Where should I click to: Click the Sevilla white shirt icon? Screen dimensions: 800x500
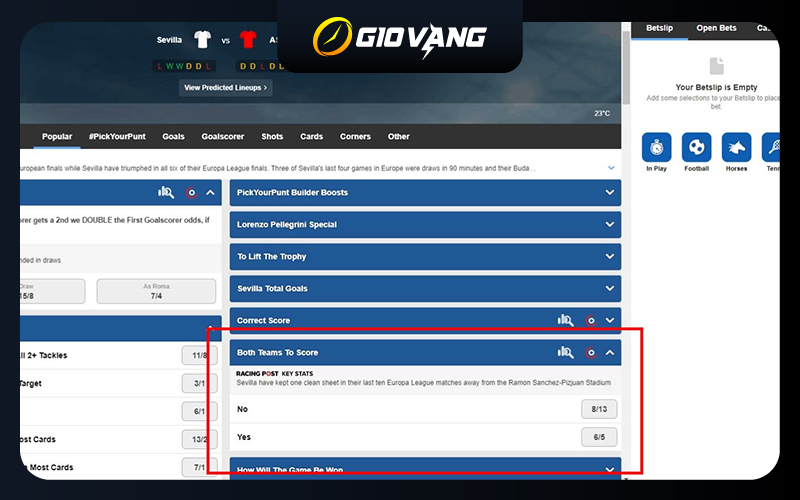point(203,39)
